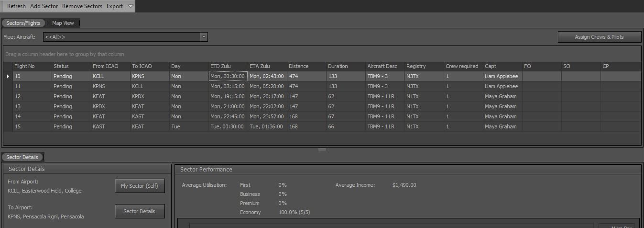This screenshot has width=644, height=228.
Task: Select flight number 15 cell
Action: 32,126
